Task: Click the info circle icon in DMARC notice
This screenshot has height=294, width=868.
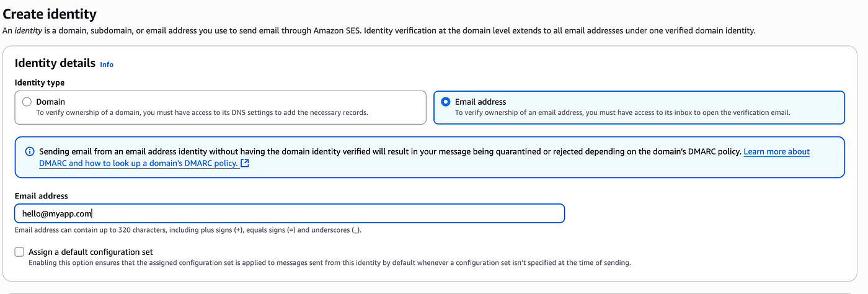Action: pos(30,151)
